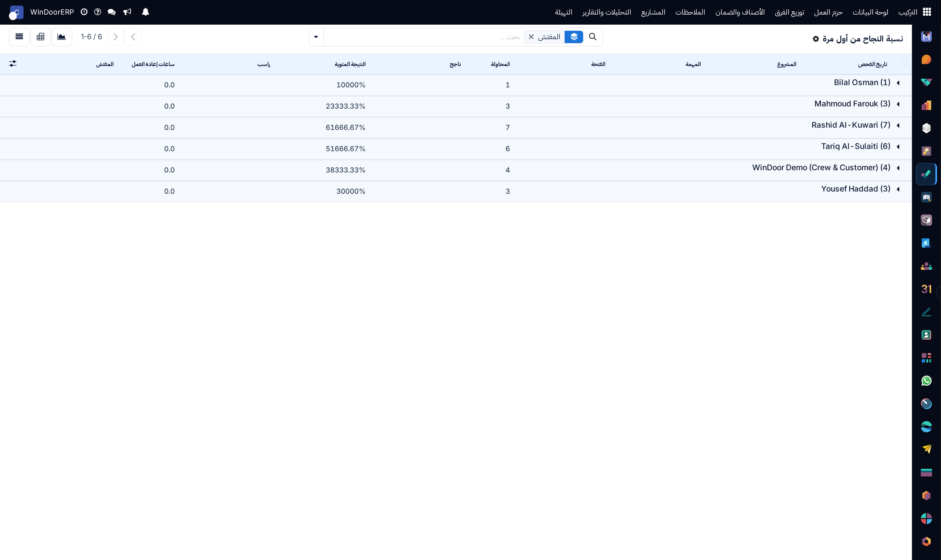Open the help question mark icon
941x560 pixels.
click(x=97, y=12)
